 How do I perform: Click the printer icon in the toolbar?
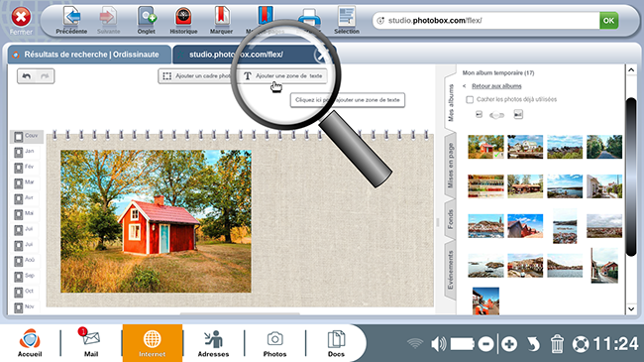pos(309,19)
